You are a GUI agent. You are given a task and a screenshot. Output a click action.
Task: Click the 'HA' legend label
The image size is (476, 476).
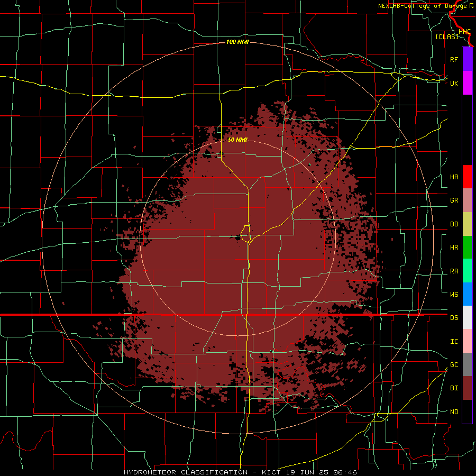[x=454, y=177]
